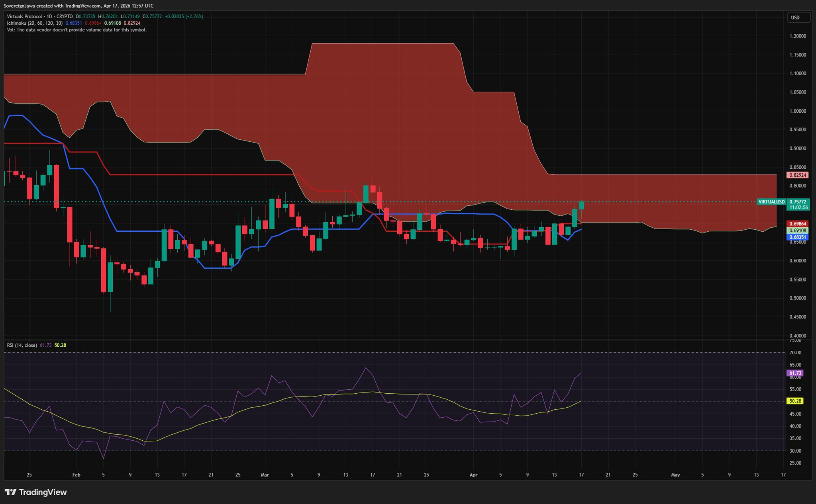Click the Mar date on time axis
This screenshot has width=816, height=504.
pos(265,475)
